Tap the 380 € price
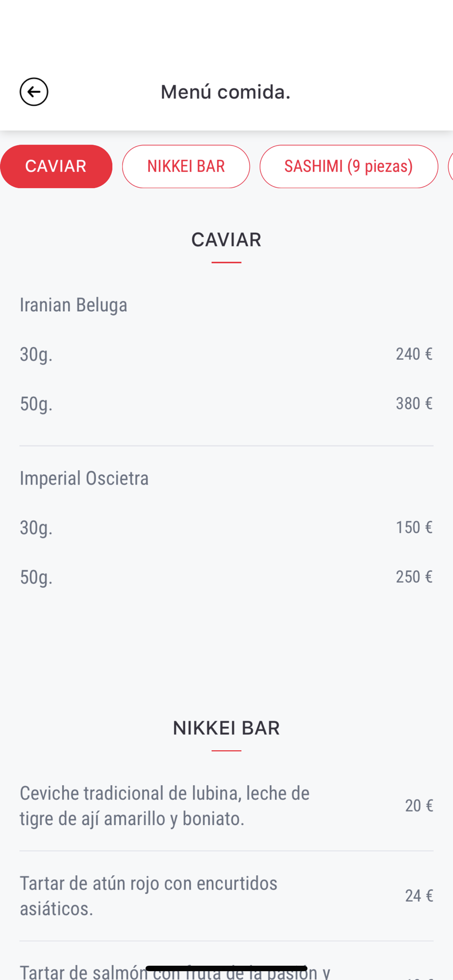 coord(414,403)
